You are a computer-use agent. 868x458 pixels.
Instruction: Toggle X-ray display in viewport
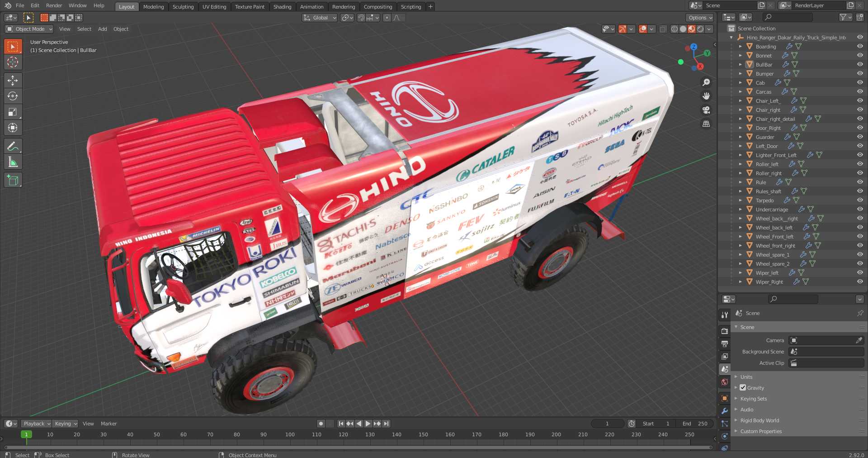click(x=663, y=29)
